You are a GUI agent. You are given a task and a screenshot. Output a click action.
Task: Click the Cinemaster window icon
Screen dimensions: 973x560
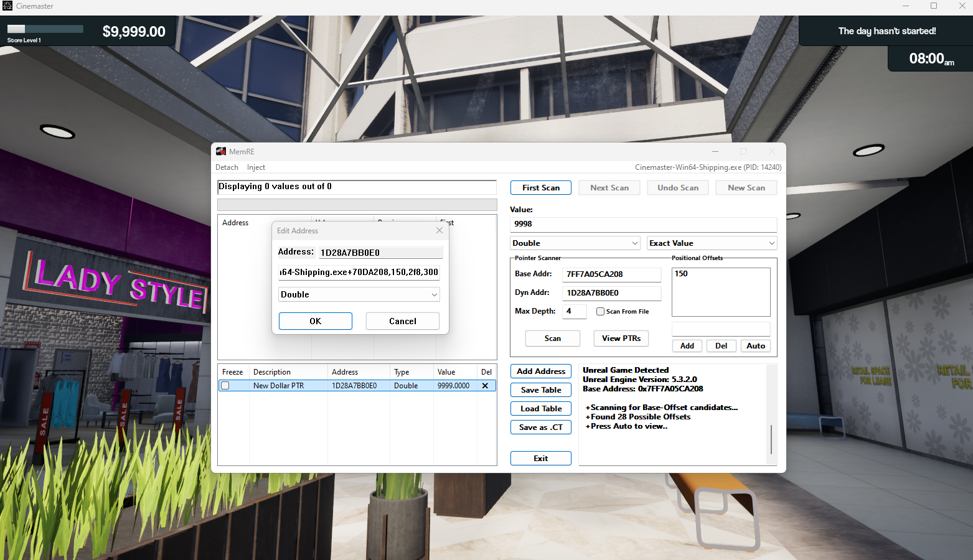tap(7, 6)
